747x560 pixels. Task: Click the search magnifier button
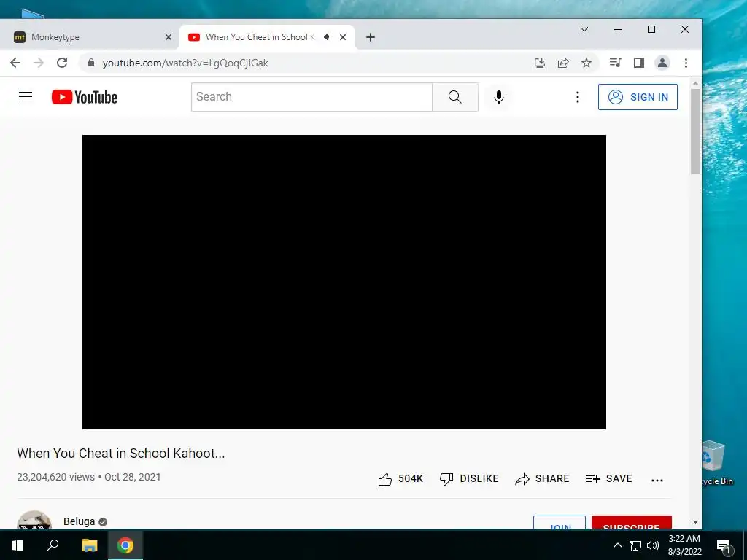pyautogui.click(x=455, y=97)
